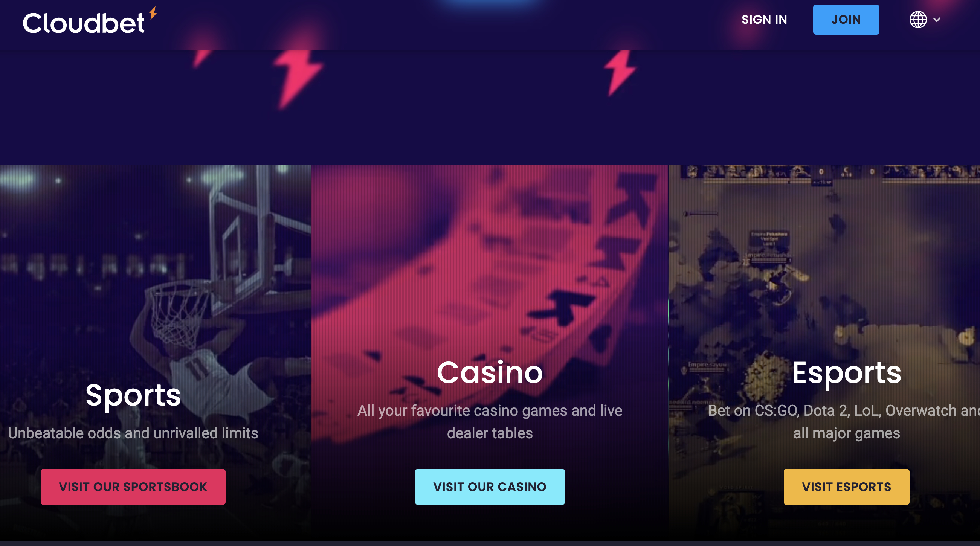Click the SIGN IN link

[x=764, y=20]
